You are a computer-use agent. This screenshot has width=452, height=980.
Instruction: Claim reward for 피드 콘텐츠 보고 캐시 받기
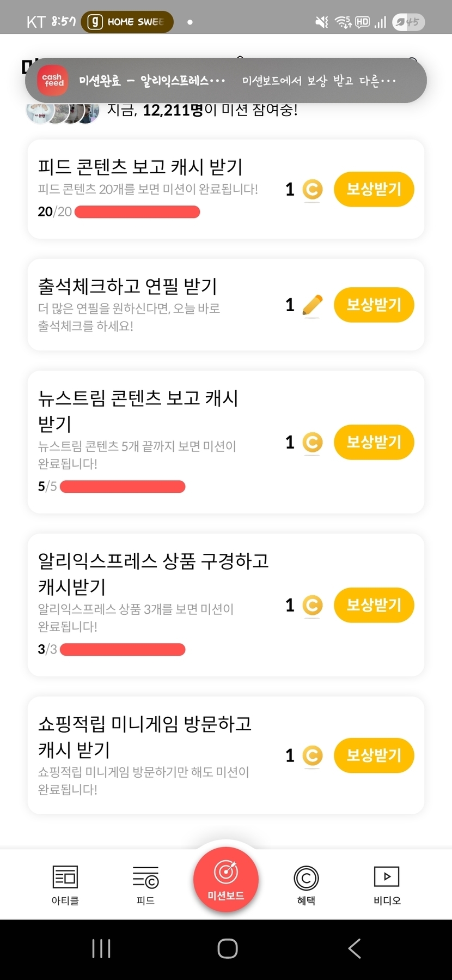tap(374, 189)
